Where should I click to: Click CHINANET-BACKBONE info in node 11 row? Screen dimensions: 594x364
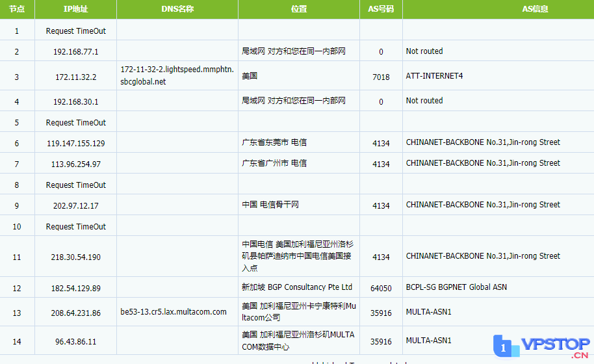(483, 256)
